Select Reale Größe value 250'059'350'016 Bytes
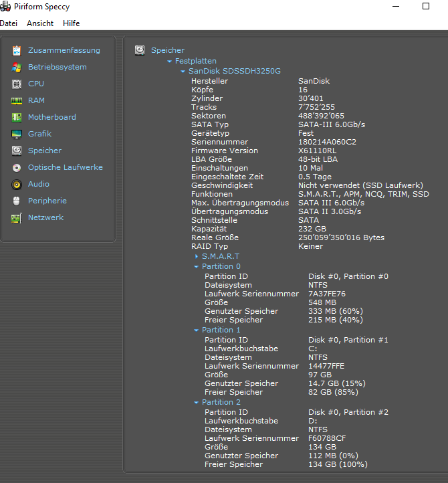448x483 pixels. tap(341, 237)
